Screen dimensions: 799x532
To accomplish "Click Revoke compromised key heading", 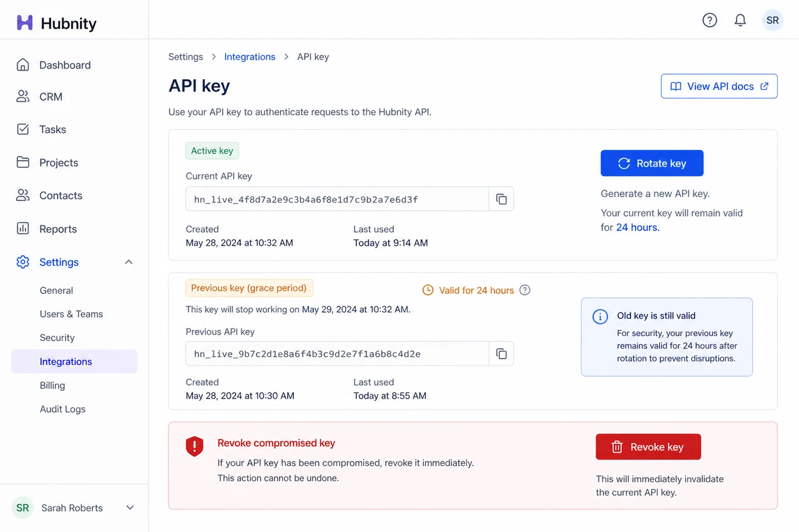I will pos(277,443).
